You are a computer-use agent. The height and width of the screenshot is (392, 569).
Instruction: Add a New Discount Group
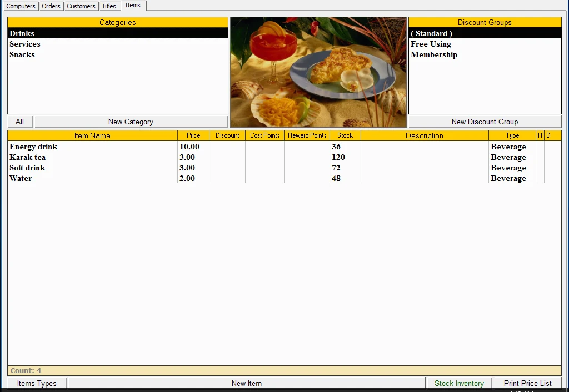pyautogui.click(x=485, y=122)
